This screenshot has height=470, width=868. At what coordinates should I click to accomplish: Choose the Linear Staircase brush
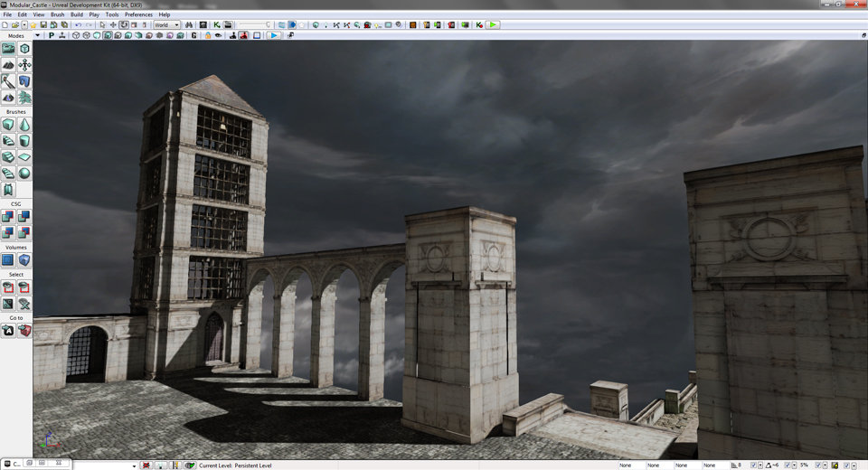(x=8, y=157)
